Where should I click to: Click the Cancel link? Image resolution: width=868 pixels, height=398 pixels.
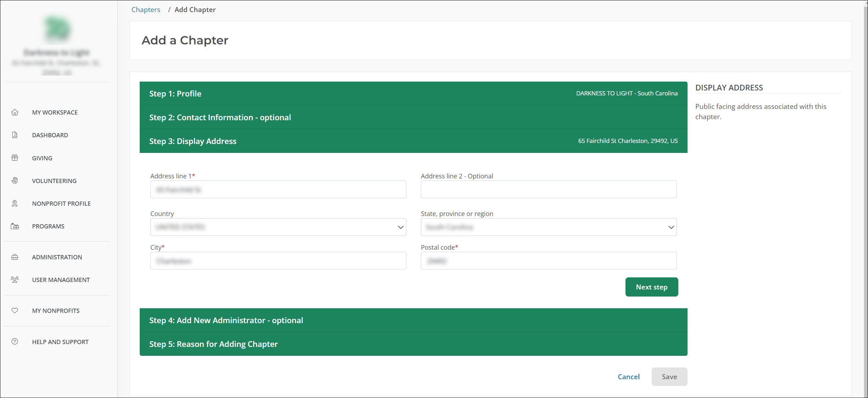(x=628, y=377)
